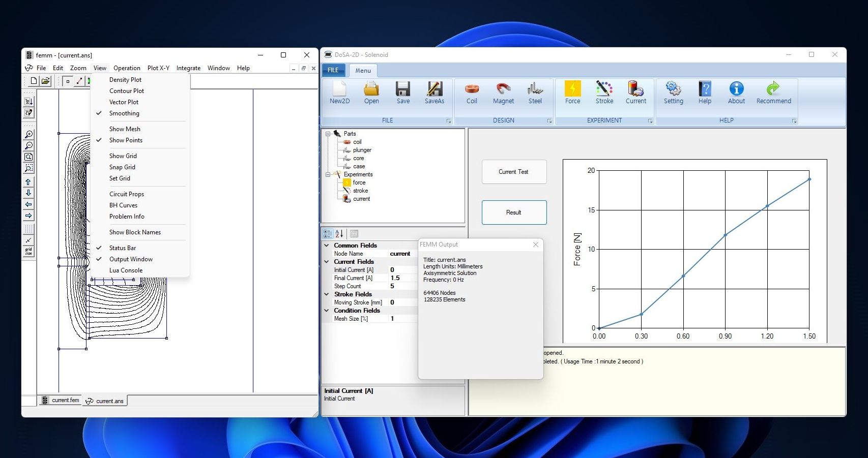This screenshot has height=458, width=868.
Task: Toggle Show Points in View menu
Action: click(x=140, y=140)
